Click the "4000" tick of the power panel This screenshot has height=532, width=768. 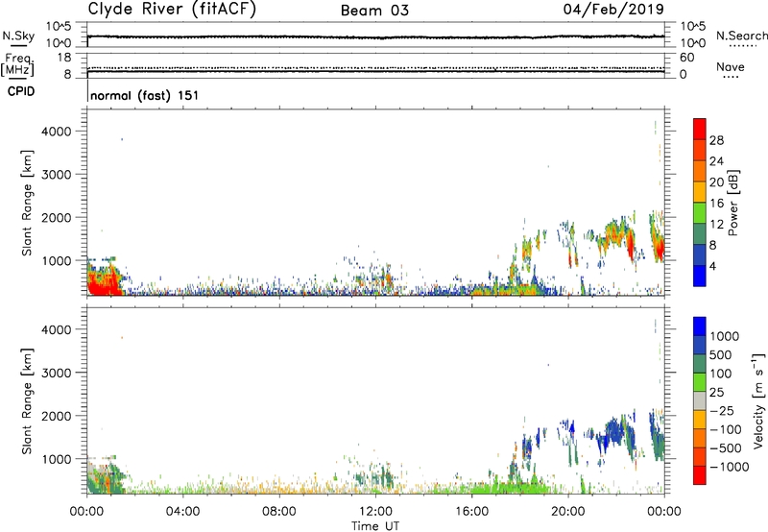(56, 132)
